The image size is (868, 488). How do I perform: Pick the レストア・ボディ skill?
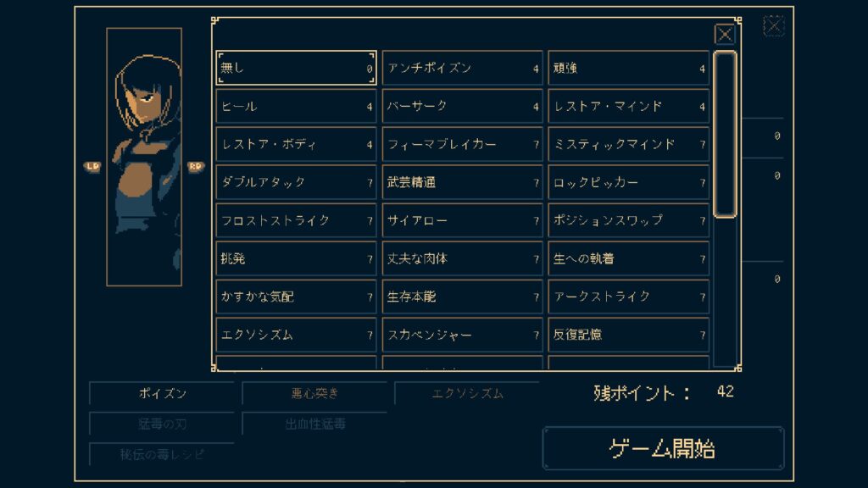click(x=296, y=145)
